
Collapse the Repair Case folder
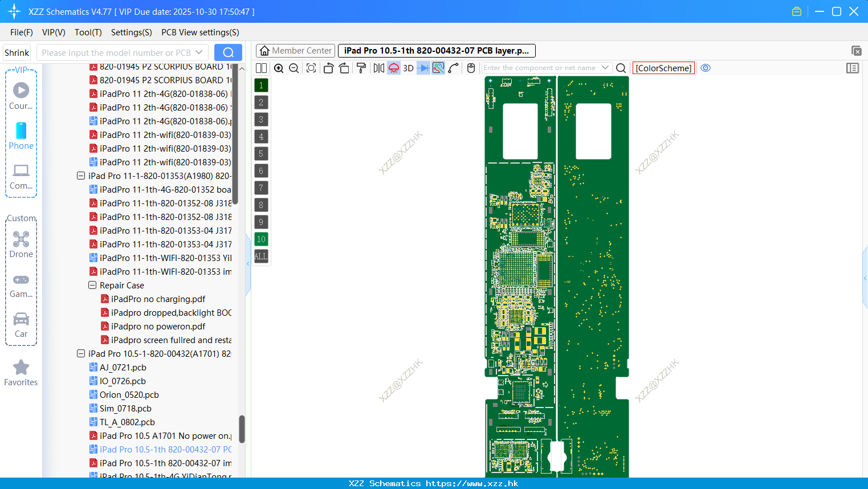(x=92, y=285)
